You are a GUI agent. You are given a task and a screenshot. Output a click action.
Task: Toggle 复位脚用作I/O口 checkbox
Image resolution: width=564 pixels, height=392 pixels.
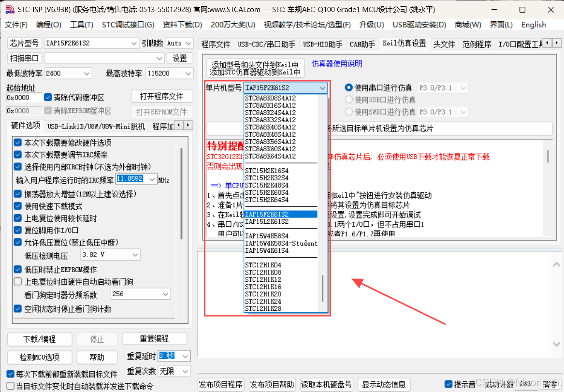(17, 230)
